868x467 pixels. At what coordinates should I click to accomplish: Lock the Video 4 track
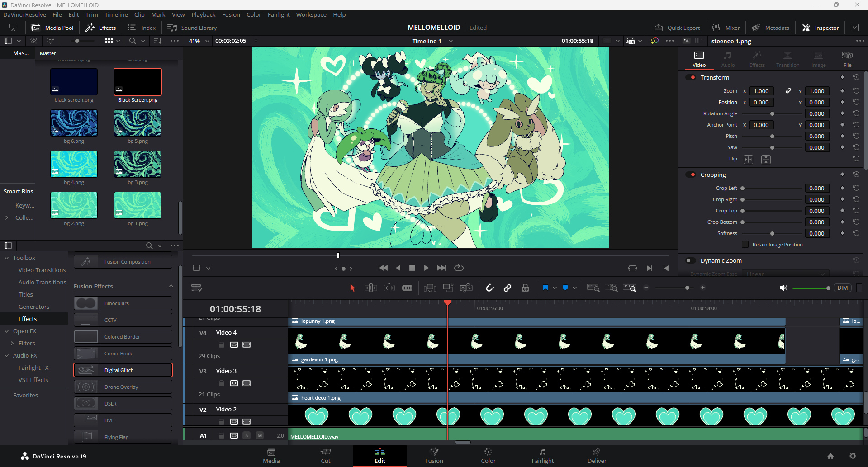(x=222, y=344)
